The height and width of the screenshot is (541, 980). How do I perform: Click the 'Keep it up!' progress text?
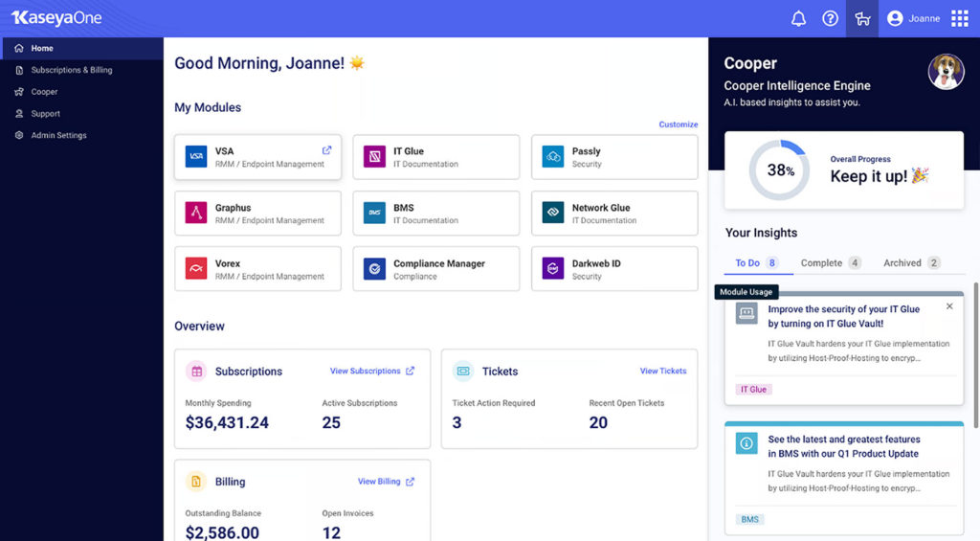[880, 176]
